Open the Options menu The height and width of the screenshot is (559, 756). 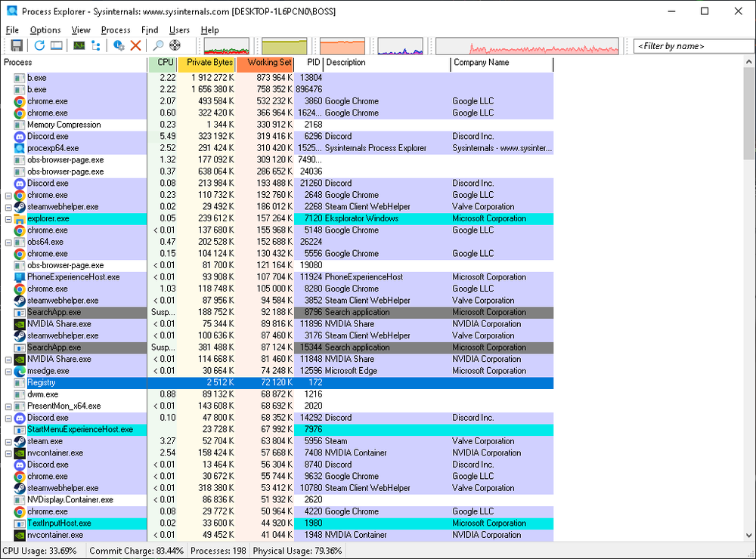tap(45, 30)
